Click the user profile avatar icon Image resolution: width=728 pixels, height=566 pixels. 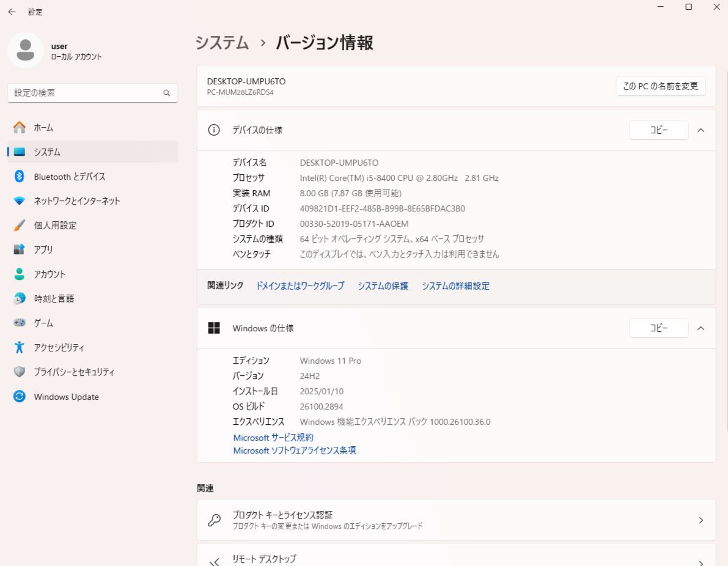26,50
